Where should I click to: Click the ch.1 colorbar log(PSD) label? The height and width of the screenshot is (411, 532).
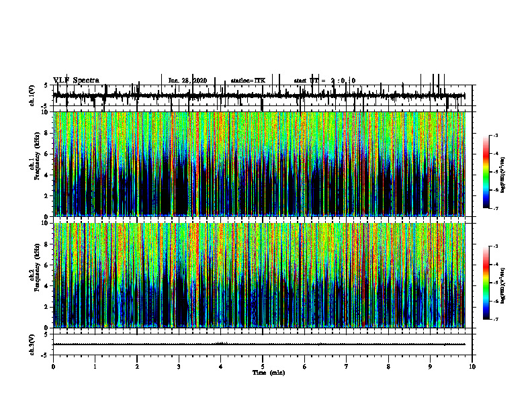click(x=503, y=175)
